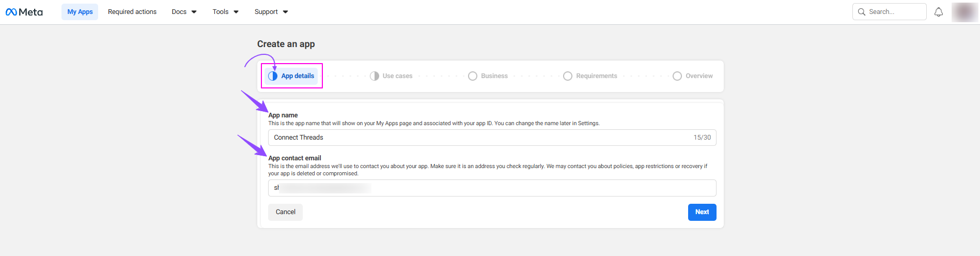Screen dimensions: 980x256
Task: Click the Requirements step circle icon
Action: tap(568, 76)
